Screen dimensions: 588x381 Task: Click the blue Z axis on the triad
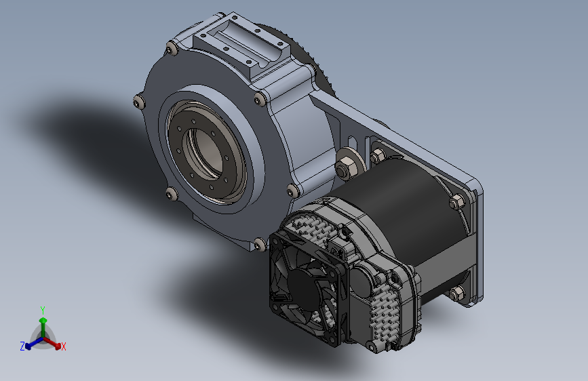pyautogui.click(x=30, y=344)
